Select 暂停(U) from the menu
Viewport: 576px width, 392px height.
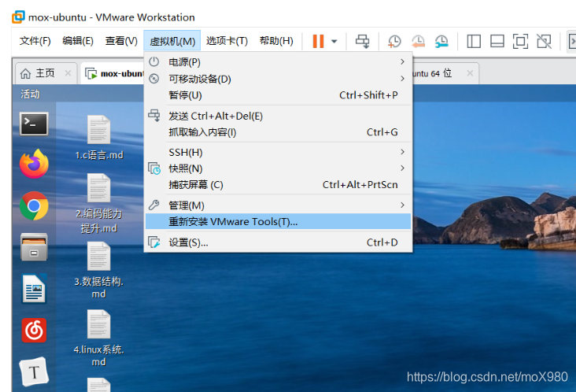pyautogui.click(x=278, y=95)
